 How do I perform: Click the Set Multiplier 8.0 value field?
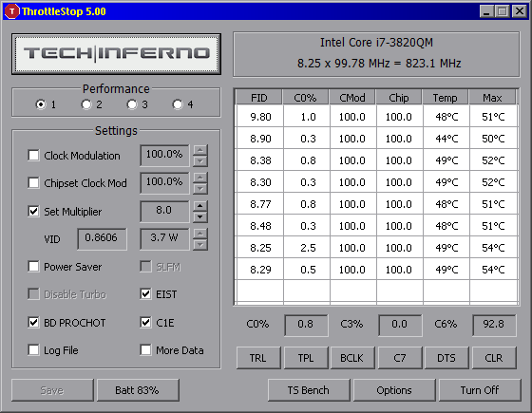tap(164, 211)
